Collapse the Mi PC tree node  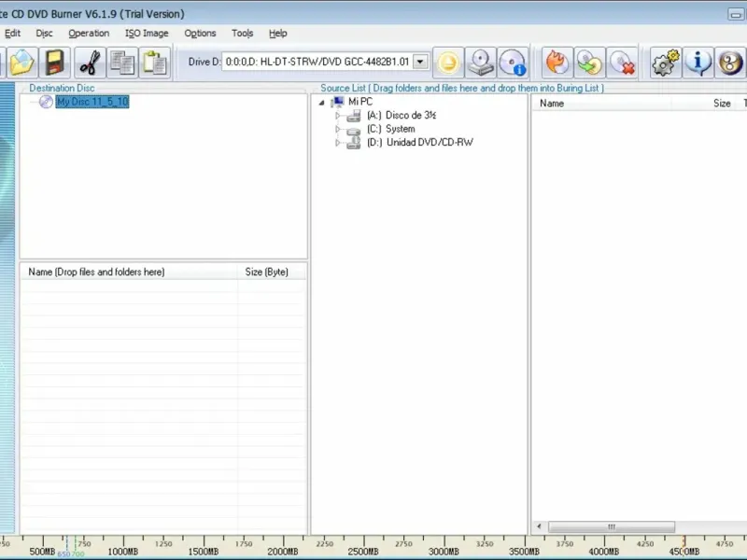click(x=322, y=103)
